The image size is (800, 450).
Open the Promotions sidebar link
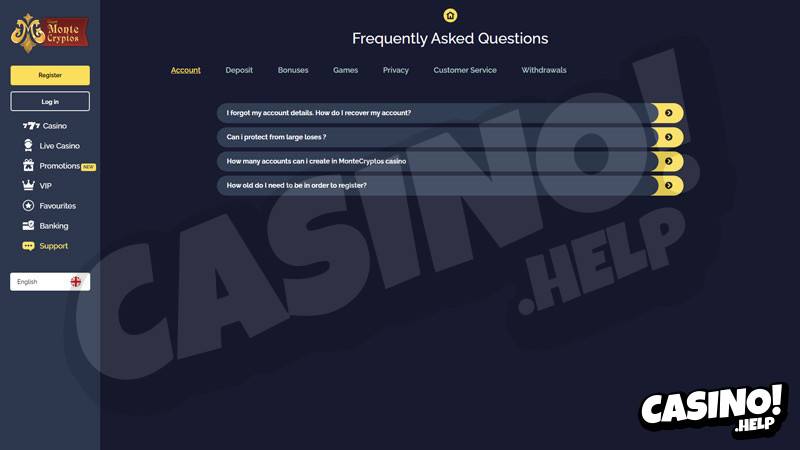(x=59, y=166)
